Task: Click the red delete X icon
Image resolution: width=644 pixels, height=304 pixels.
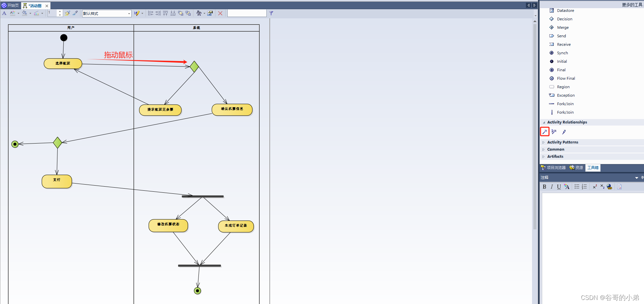Action: [x=220, y=13]
